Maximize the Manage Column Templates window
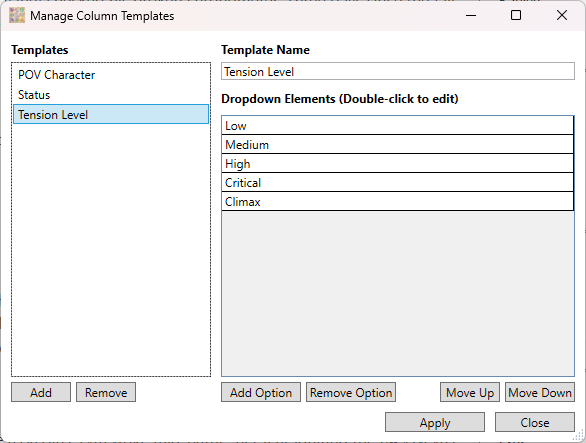The image size is (586, 443). point(516,15)
